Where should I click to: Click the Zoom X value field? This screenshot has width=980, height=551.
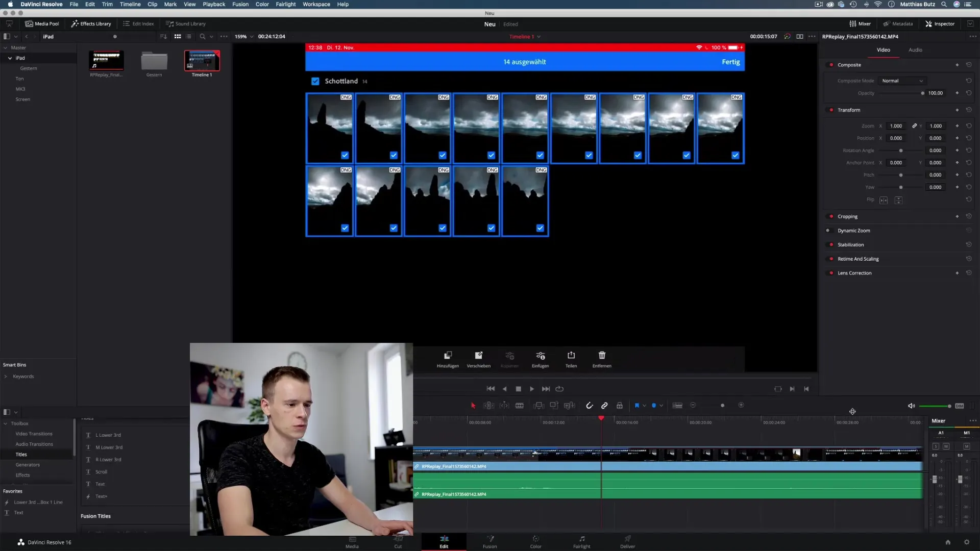point(896,126)
